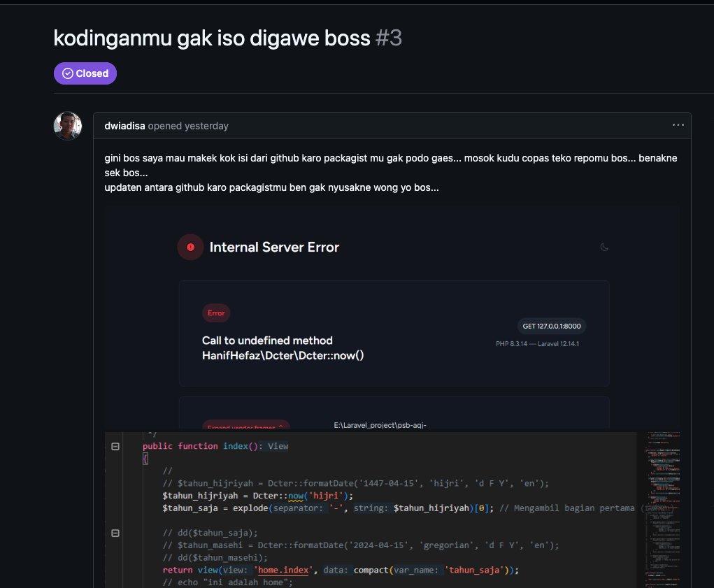This screenshot has height=588, width=714.
Task: Click the commented 'Dcter::formatDate('1447-04-15'' line
Action: coord(356,483)
